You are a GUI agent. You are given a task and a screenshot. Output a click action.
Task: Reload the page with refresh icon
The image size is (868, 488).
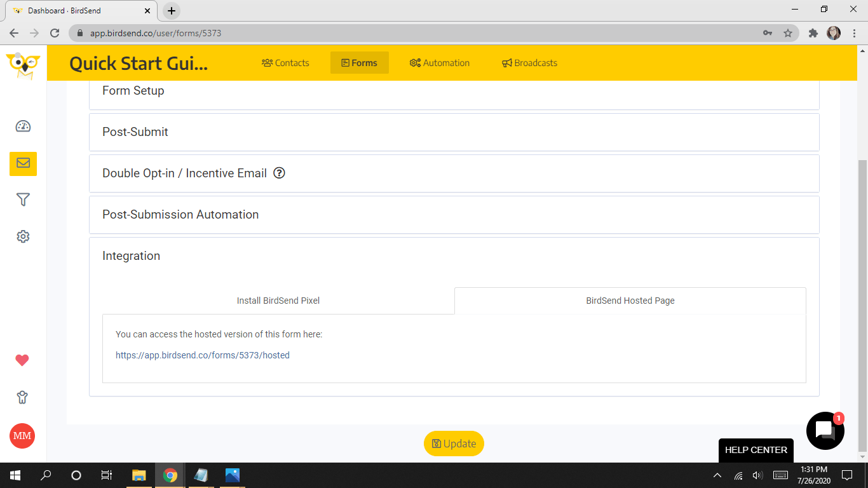point(55,33)
